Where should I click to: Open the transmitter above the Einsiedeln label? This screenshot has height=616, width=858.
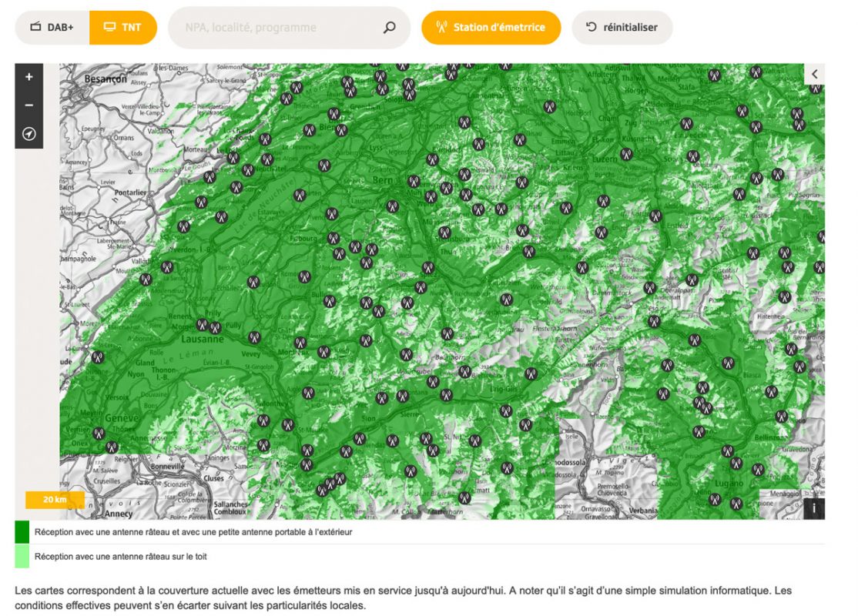pyautogui.click(x=687, y=124)
